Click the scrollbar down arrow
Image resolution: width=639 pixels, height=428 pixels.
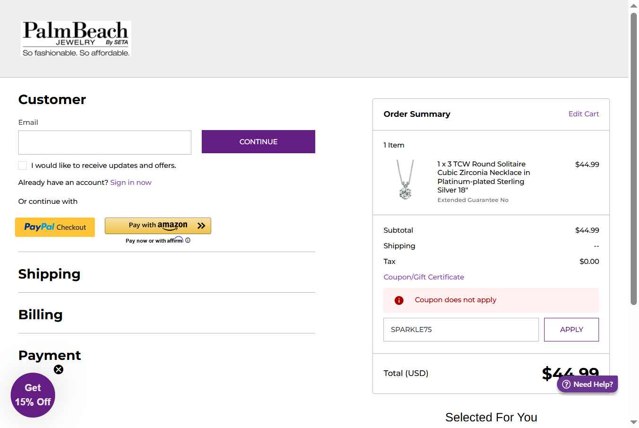click(634, 422)
